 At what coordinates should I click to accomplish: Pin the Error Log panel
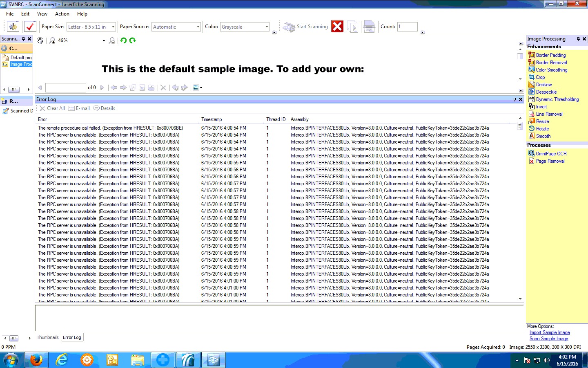514,99
